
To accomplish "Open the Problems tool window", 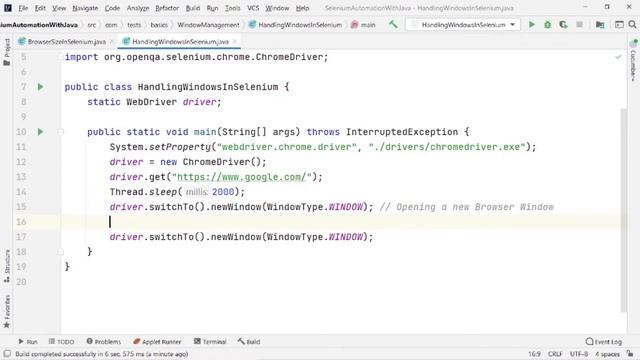I will 104,342.
